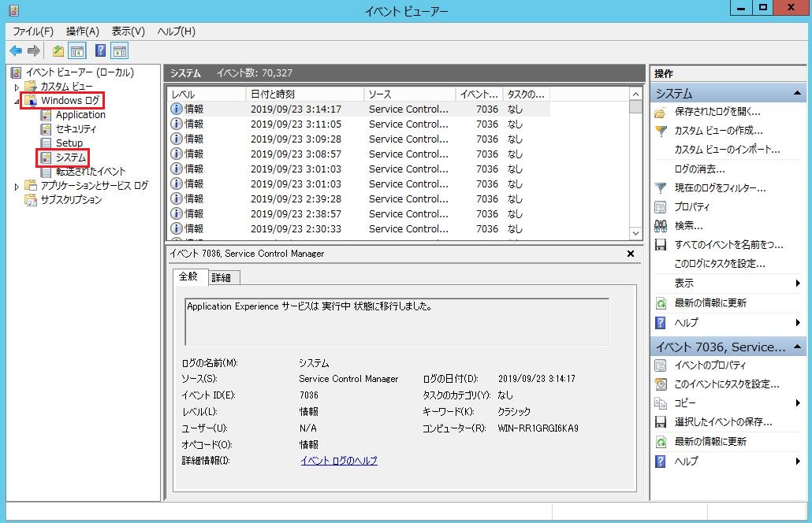812x523 pixels.
Task: Open the 表示 submenu arrow in actions
Action: (x=798, y=283)
